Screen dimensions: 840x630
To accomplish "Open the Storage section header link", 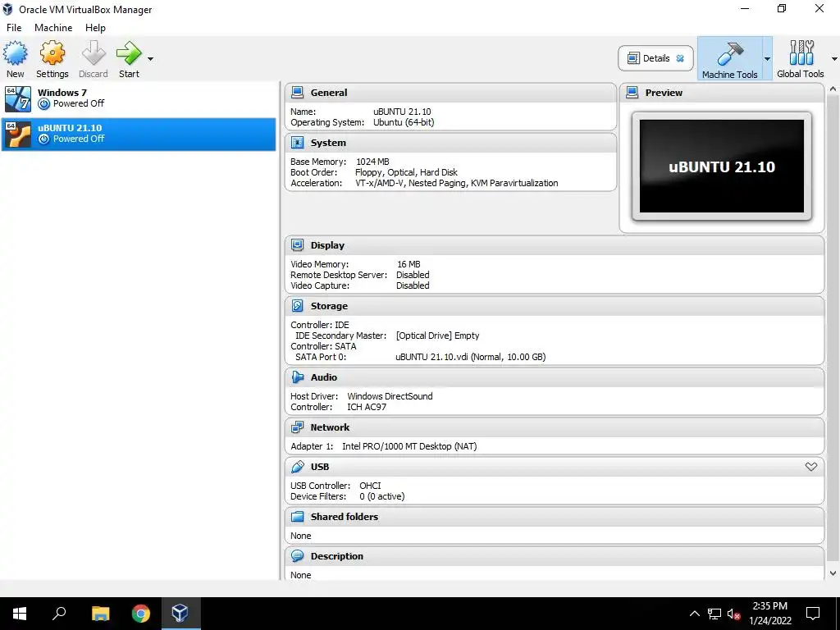I will [x=329, y=306].
